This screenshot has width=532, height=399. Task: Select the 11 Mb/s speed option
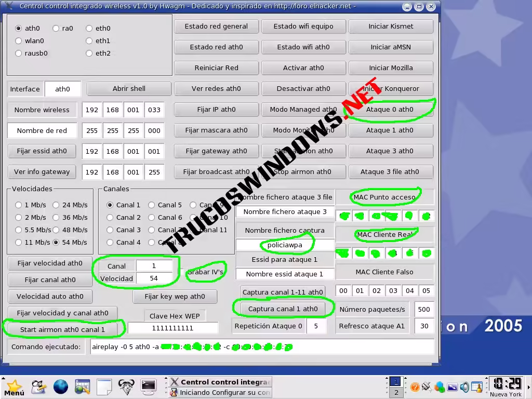(x=19, y=242)
